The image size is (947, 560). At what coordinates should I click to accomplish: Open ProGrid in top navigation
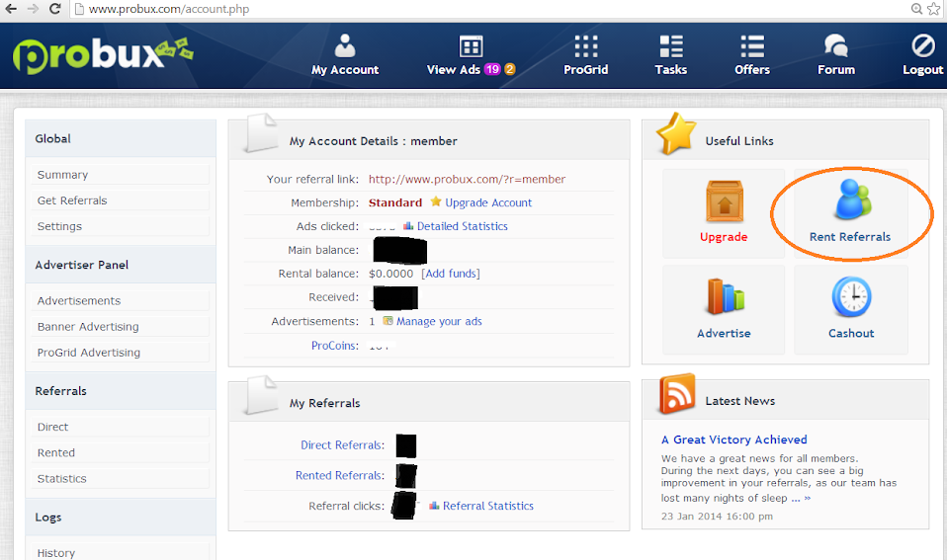pos(586,55)
